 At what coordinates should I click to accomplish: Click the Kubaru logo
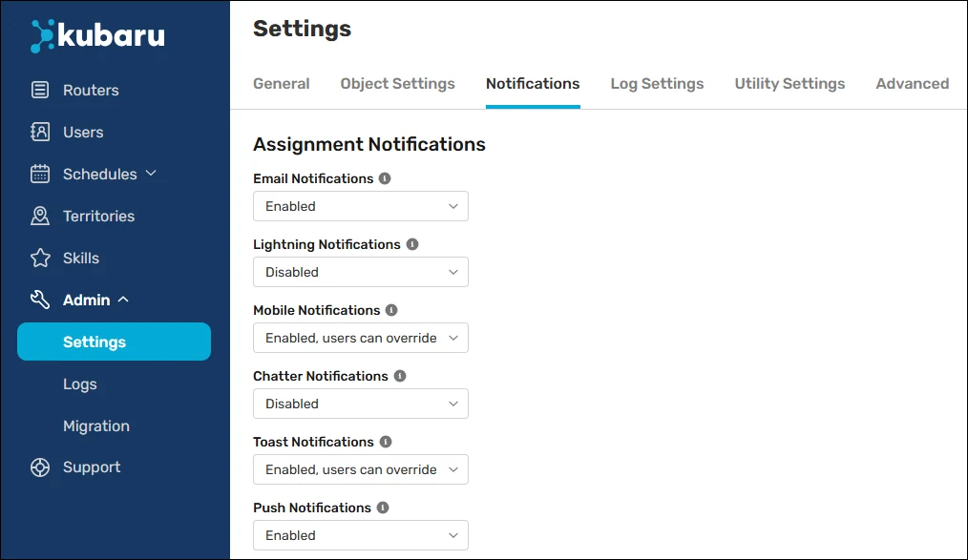tap(97, 35)
